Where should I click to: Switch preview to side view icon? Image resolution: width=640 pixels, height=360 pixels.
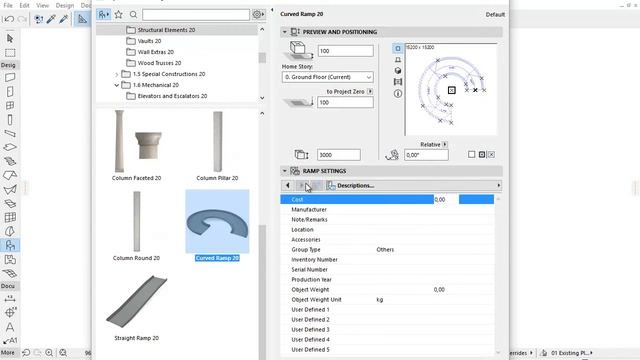(x=398, y=60)
